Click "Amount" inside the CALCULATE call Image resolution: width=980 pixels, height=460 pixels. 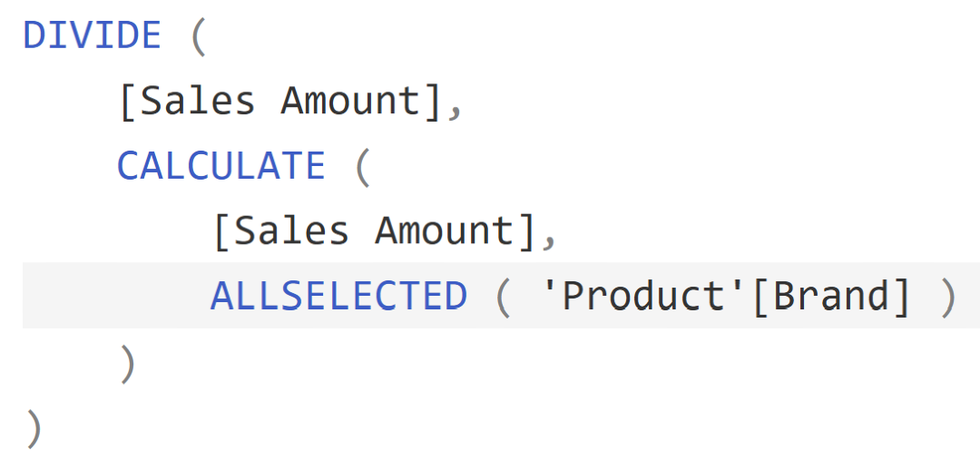446,231
